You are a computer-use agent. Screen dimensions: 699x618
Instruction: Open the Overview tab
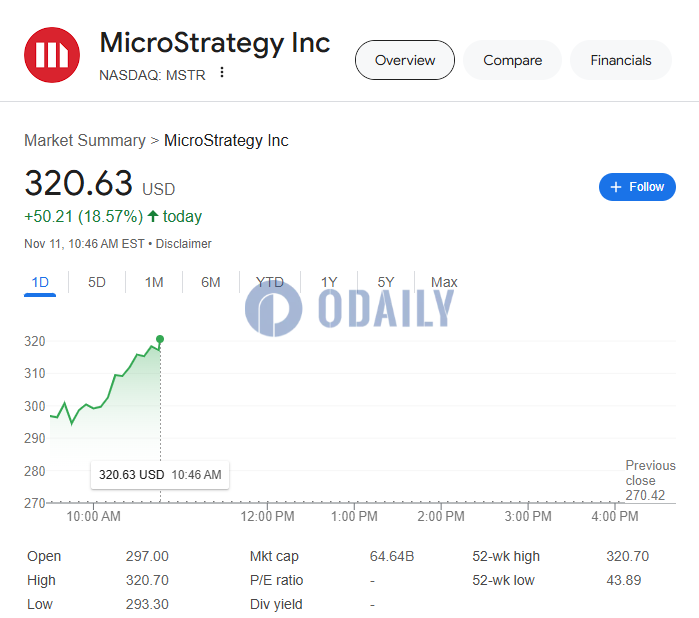[405, 60]
